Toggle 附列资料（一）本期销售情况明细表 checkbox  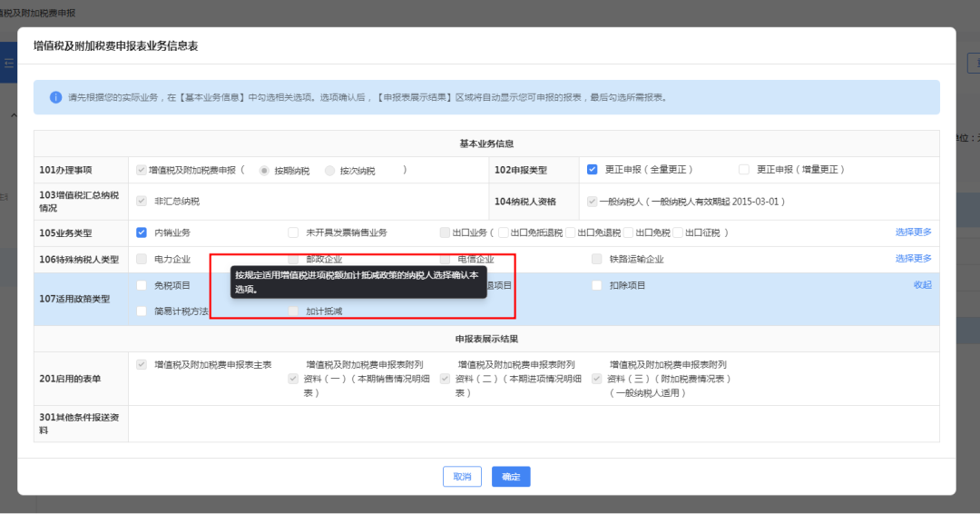point(293,379)
